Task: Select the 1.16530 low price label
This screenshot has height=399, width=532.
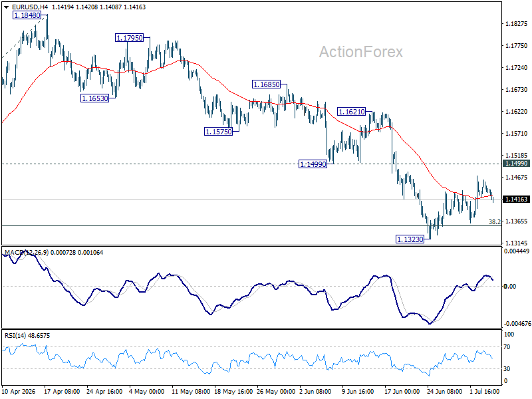Action: pyautogui.click(x=94, y=98)
